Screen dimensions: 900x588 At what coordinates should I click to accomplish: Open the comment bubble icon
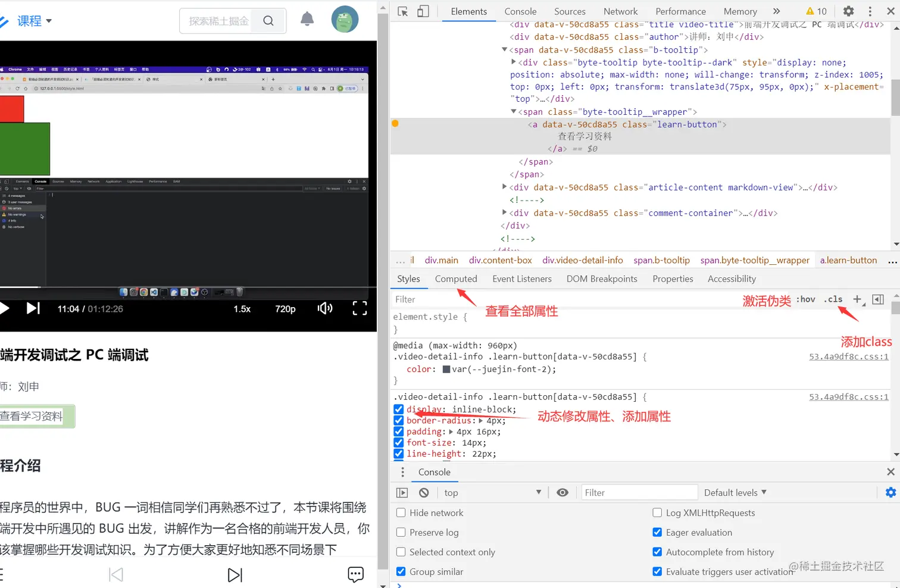pos(355,574)
